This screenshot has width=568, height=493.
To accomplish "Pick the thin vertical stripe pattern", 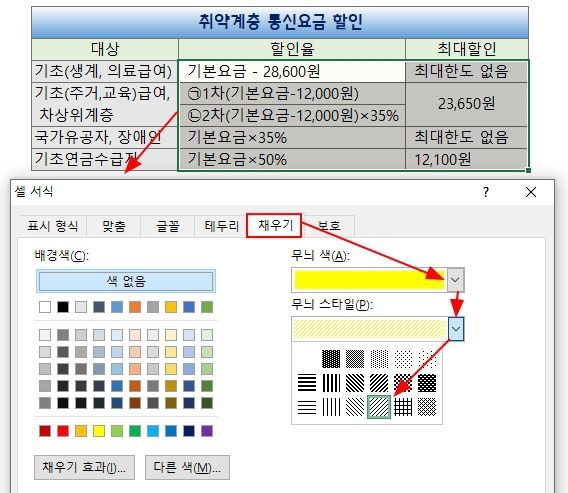I will [x=331, y=407].
